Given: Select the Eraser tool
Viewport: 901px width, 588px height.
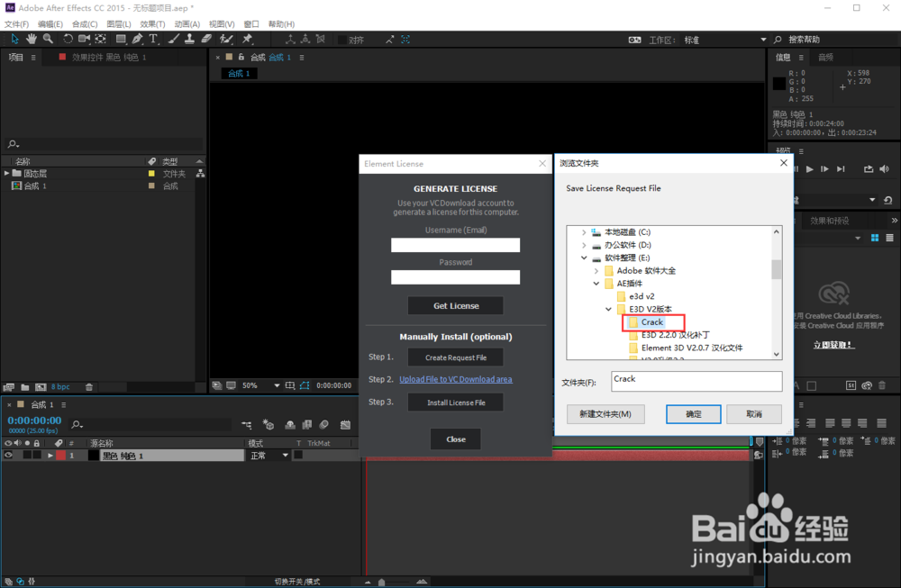Looking at the screenshot, I should click(206, 39).
